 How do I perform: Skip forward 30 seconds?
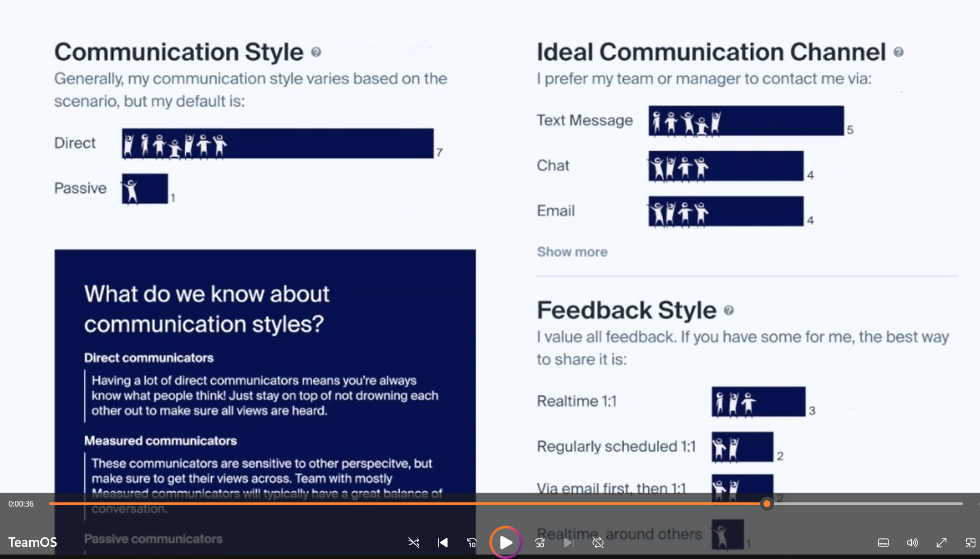[540, 543]
